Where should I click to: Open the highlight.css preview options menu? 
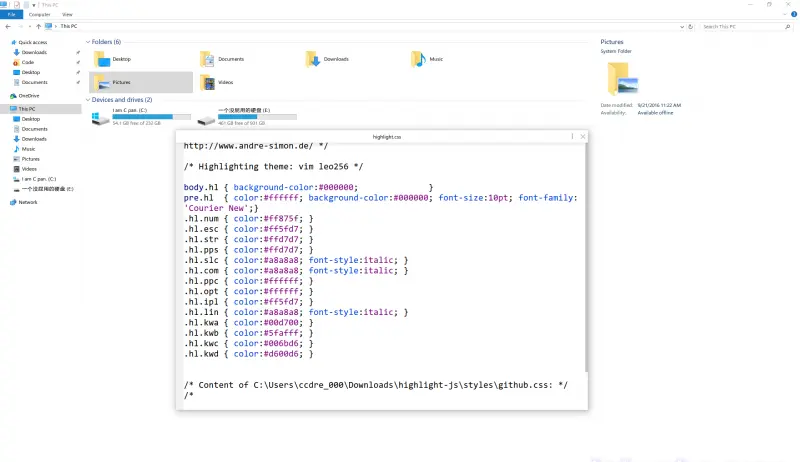[572, 137]
